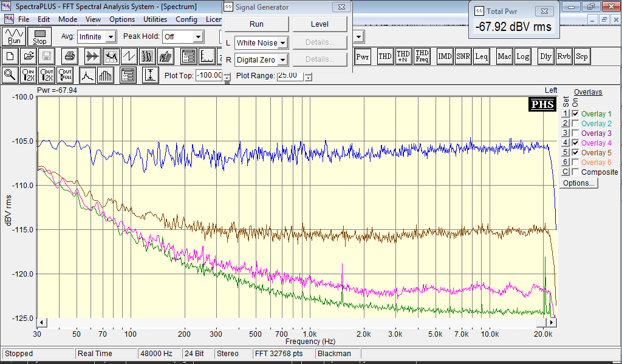Open the 3D surface plot icon
622x364 pixels.
pyautogui.click(x=166, y=56)
